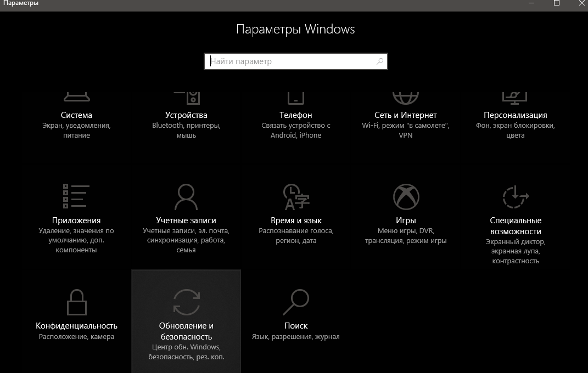
Task: Click the description 'Экран, уведомления, питание'
Action: [76, 131]
